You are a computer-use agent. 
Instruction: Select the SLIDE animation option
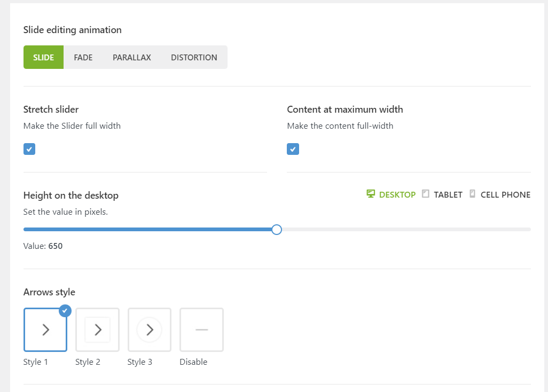43,57
